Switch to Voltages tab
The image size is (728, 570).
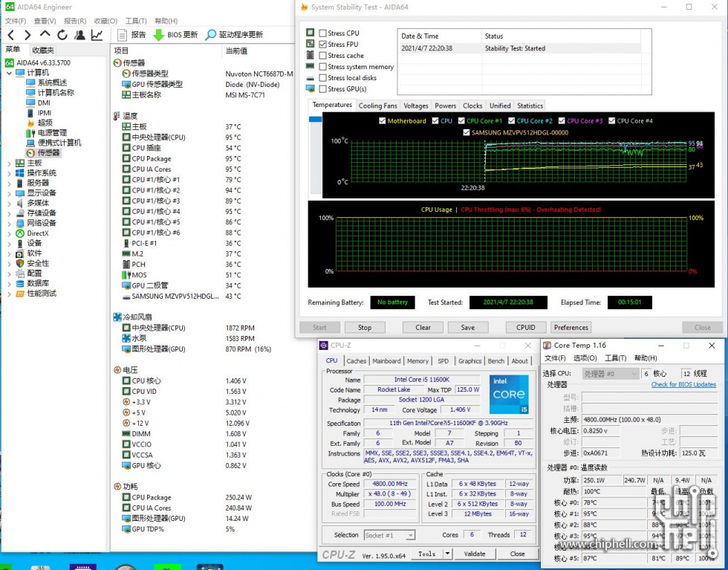coord(415,106)
